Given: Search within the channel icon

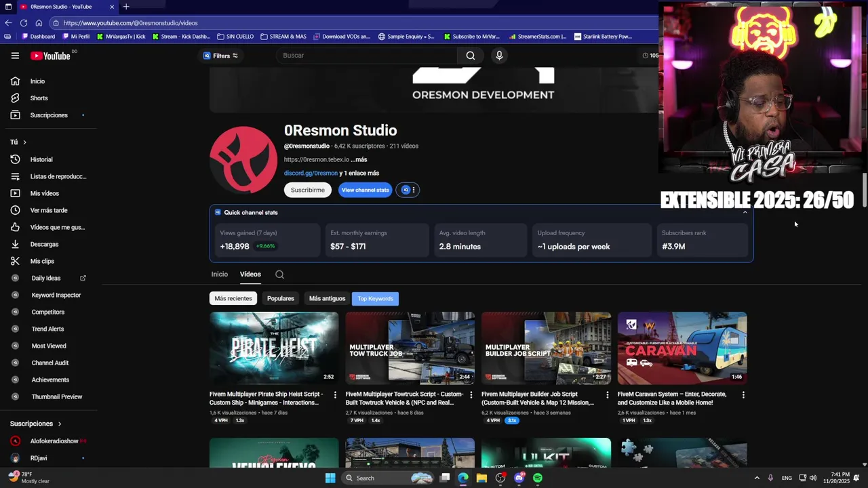Looking at the screenshot, I should click(x=279, y=274).
